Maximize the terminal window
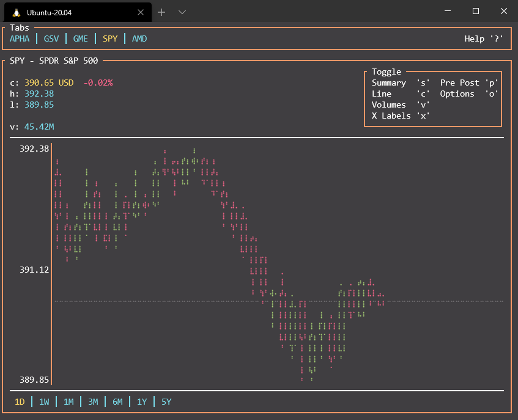The height and width of the screenshot is (420, 518). 476,11
